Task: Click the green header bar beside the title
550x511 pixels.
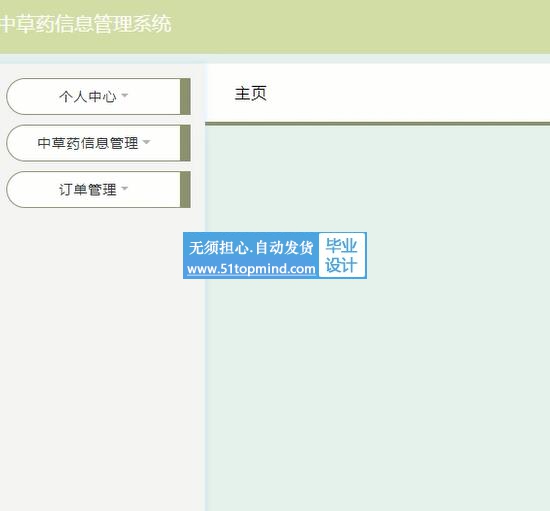Action: click(361, 26)
